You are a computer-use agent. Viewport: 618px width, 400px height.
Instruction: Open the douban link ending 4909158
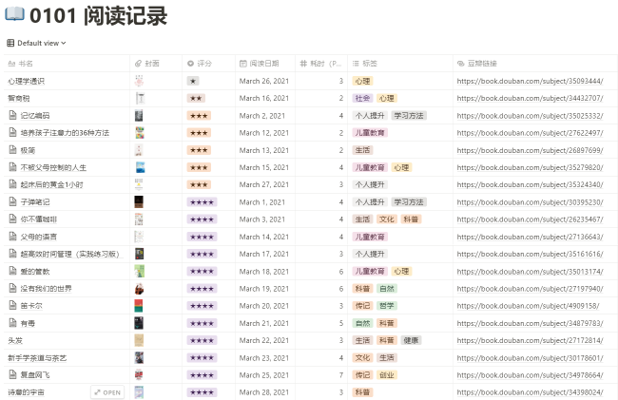[528, 306]
